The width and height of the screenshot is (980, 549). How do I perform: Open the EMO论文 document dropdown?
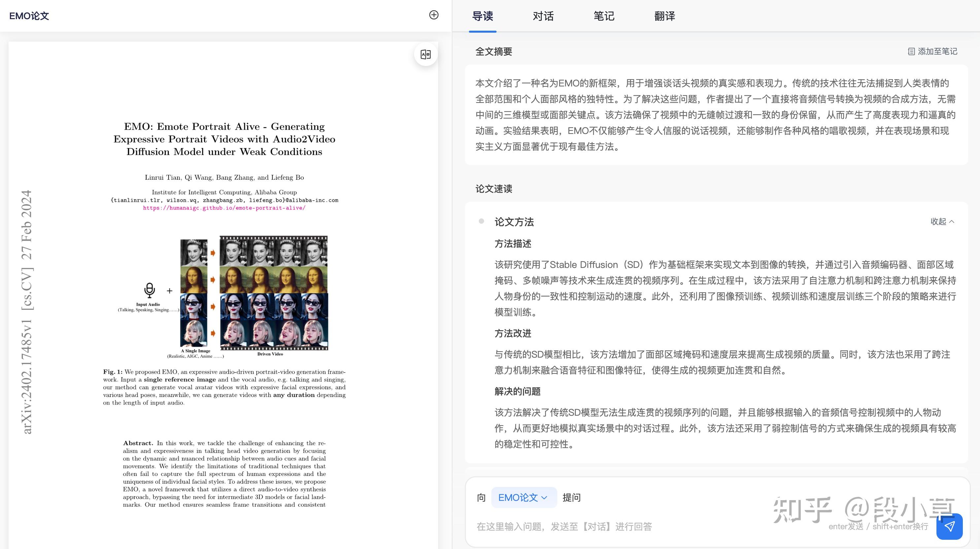pyautogui.click(x=524, y=498)
